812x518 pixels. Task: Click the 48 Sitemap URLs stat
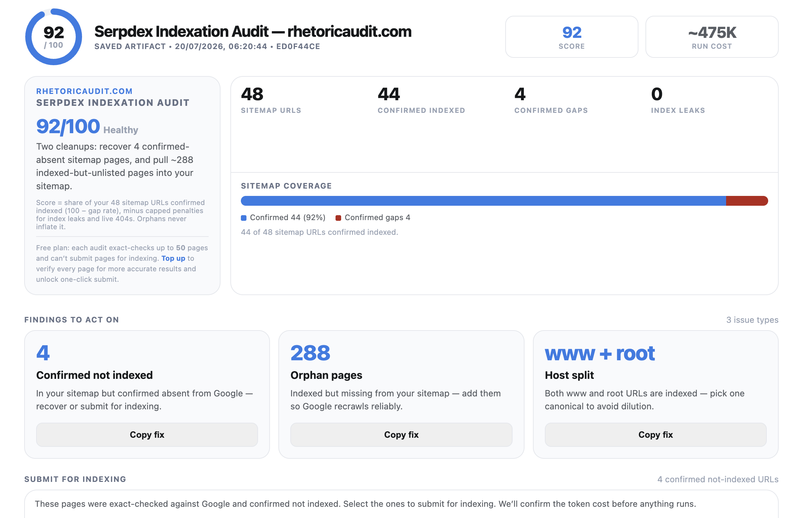pos(271,100)
